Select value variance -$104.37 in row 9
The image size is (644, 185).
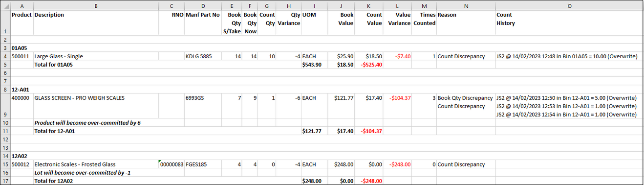click(398, 106)
